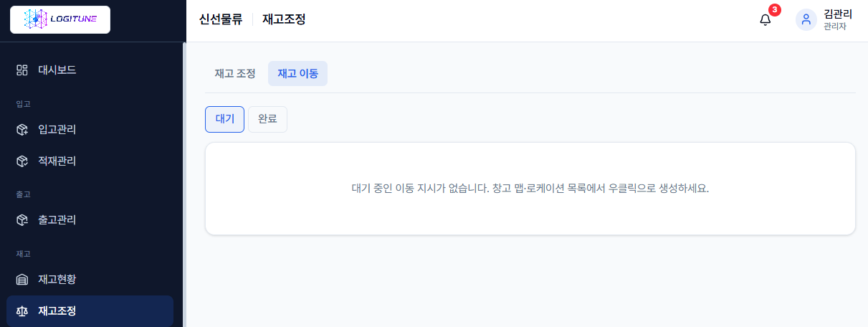This screenshot has width=868, height=327.
Task: Click the red notification badge showing 3
Action: pos(774,10)
